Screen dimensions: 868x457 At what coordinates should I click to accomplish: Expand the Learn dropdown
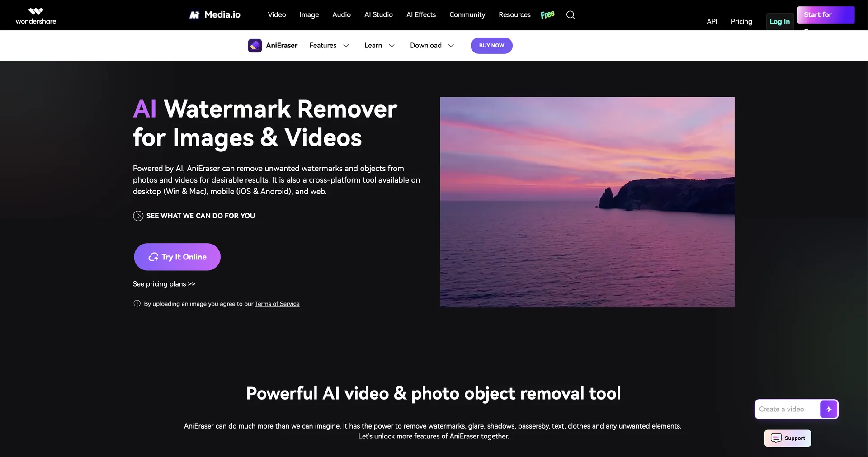click(x=379, y=46)
